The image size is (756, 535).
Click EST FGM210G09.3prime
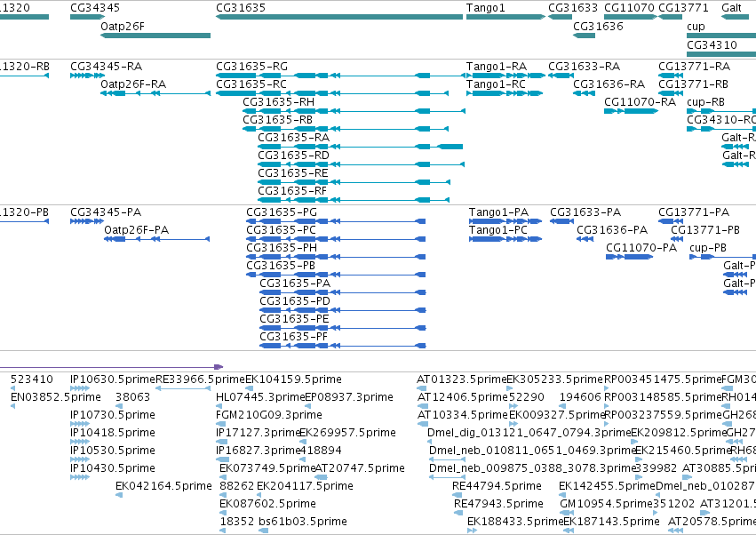[222, 424]
